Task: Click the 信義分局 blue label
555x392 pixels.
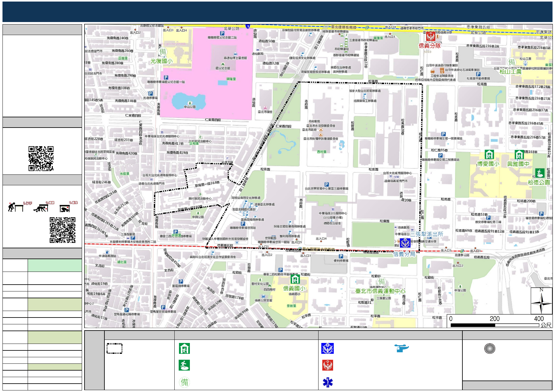Action: pos(404,254)
